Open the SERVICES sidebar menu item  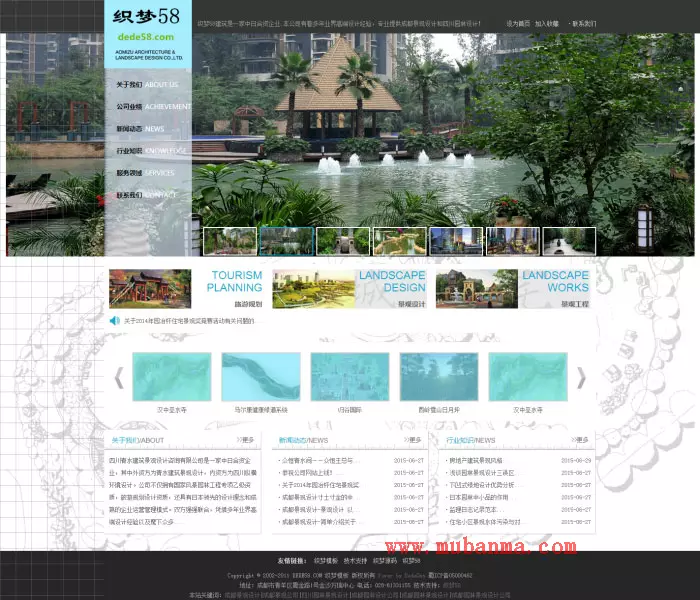click(147, 173)
